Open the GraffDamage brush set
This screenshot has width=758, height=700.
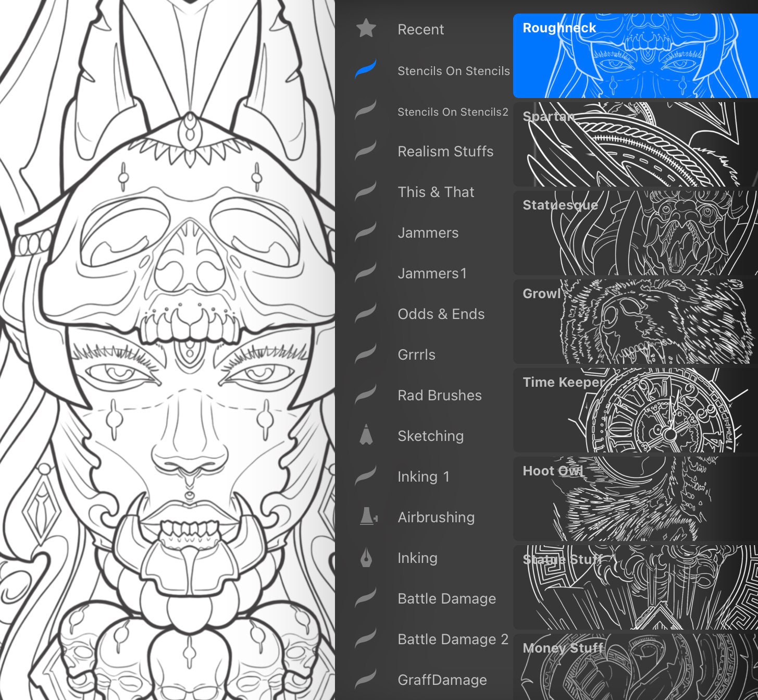441,680
